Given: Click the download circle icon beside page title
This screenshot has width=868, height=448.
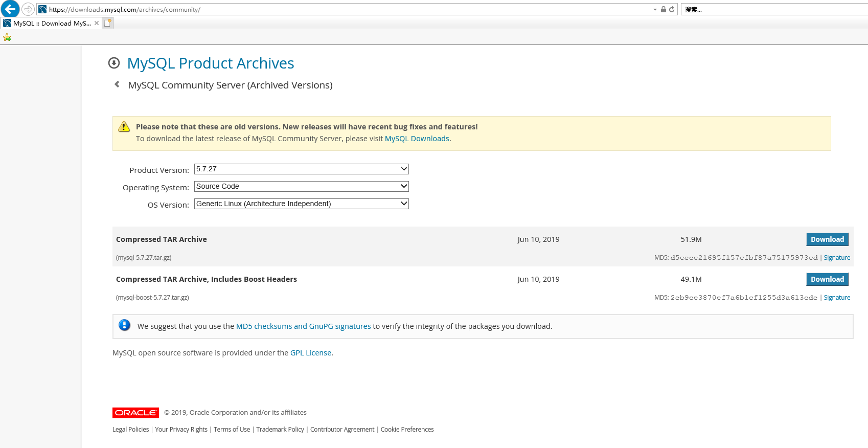Looking at the screenshot, I should click(x=114, y=63).
